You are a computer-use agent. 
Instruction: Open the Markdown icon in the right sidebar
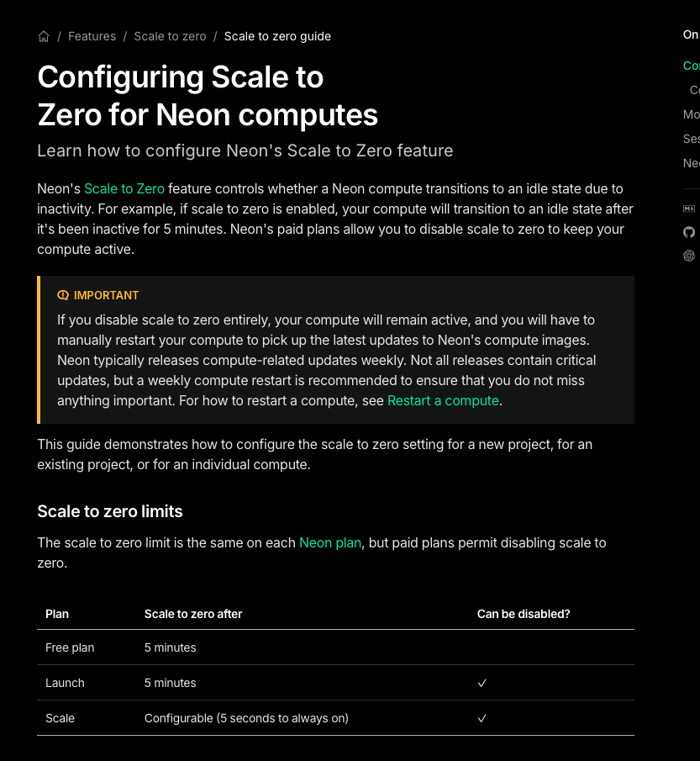point(689,209)
